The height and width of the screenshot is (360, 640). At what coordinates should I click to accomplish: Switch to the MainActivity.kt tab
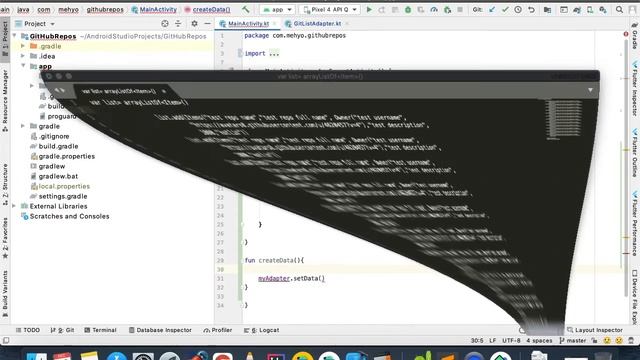[248, 24]
